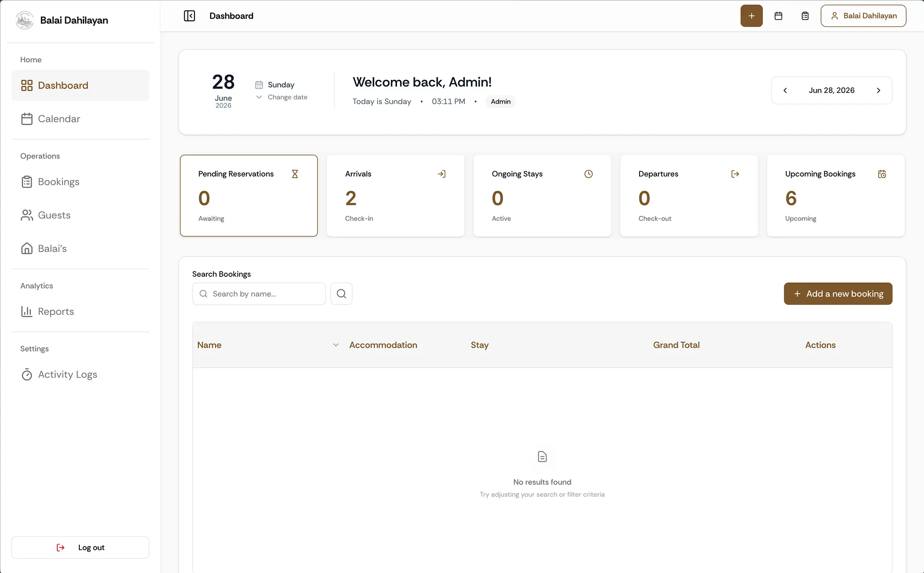Open the clipboard icon in top header
The height and width of the screenshot is (573, 924).
pyautogui.click(x=805, y=16)
